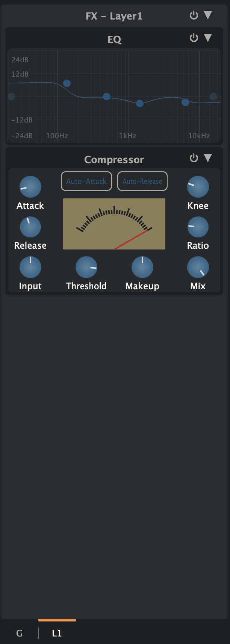This screenshot has height=644, width=230.
Task: Toggle the FX Layer1 power icon
Action: click(x=194, y=15)
